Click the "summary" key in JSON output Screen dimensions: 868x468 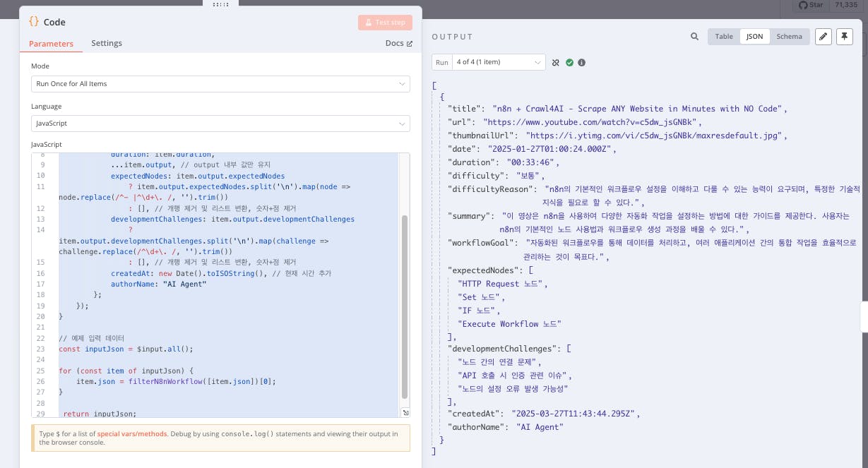click(470, 216)
